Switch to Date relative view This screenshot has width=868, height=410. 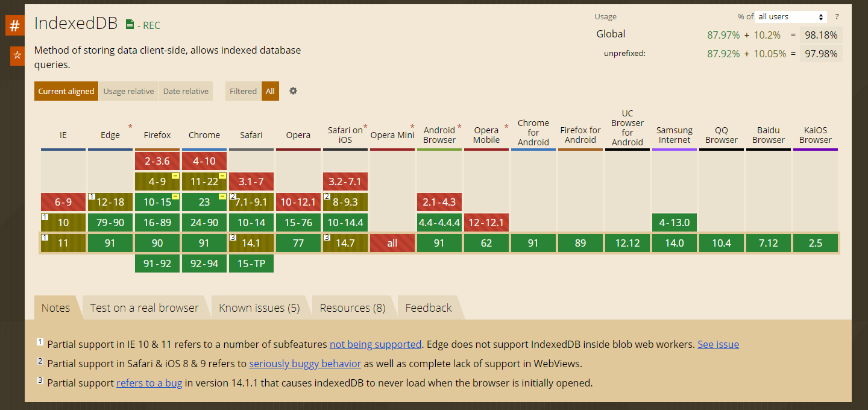coord(186,91)
